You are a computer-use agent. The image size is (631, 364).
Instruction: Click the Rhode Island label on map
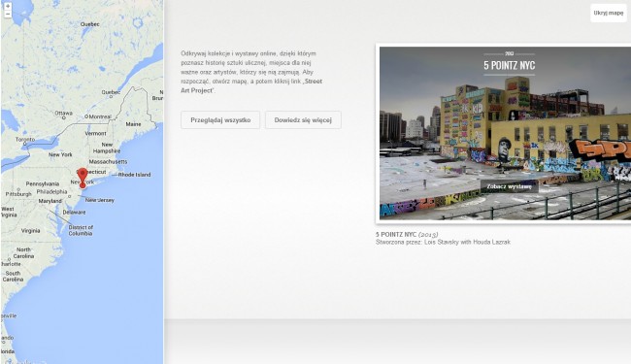134,175
